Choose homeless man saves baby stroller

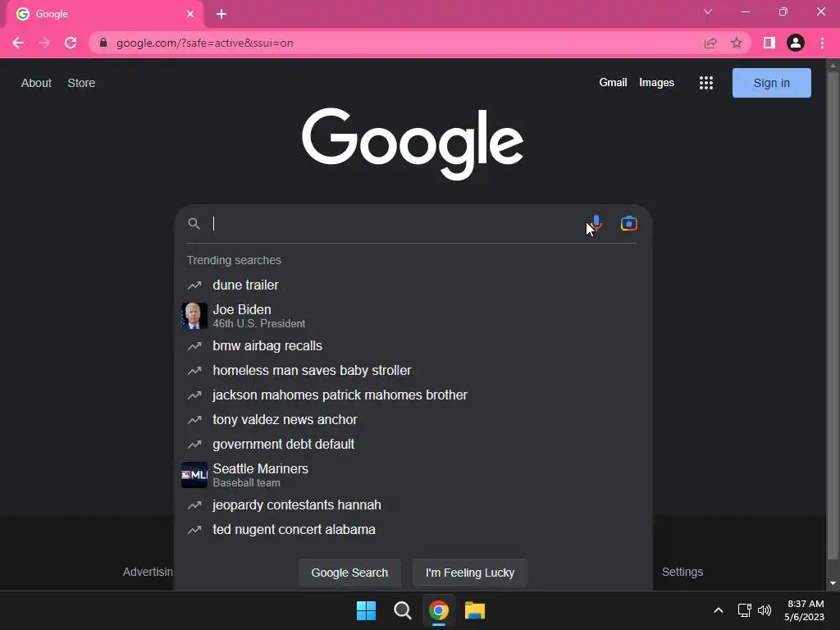(413, 371)
